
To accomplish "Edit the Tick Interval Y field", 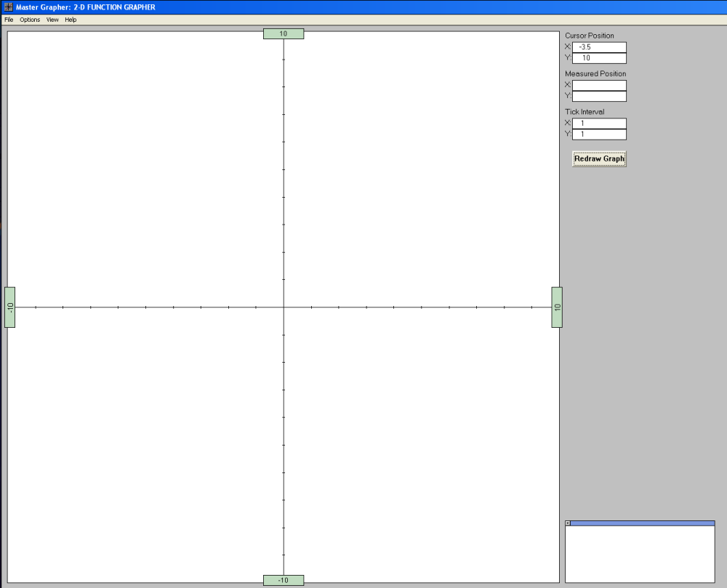I will coord(599,134).
